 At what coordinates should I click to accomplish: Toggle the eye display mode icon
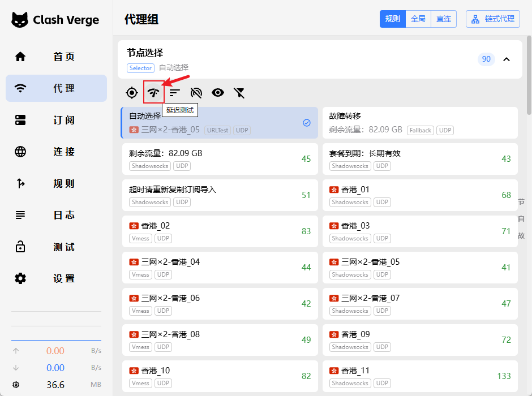(218, 93)
